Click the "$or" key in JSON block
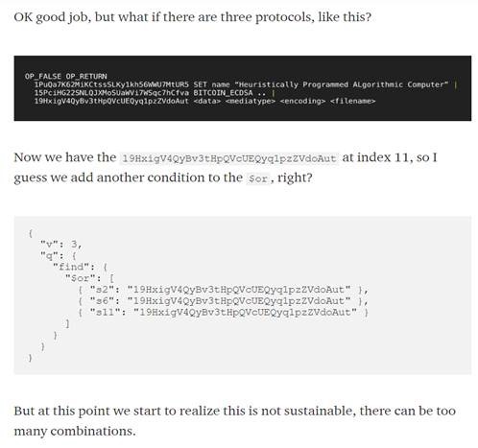The height and width of the screenshot is (448, 478). [x=81, y=278]
